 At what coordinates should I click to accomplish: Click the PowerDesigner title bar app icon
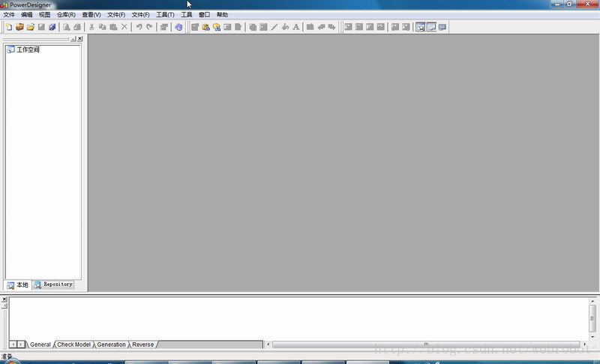(x=4, y=5)
